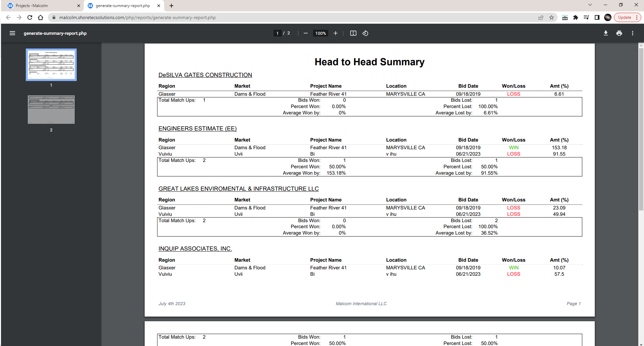Close the generate-summary-report.php tab
The height and width of the screenshot is (346, 644).
tap(159, 6)
